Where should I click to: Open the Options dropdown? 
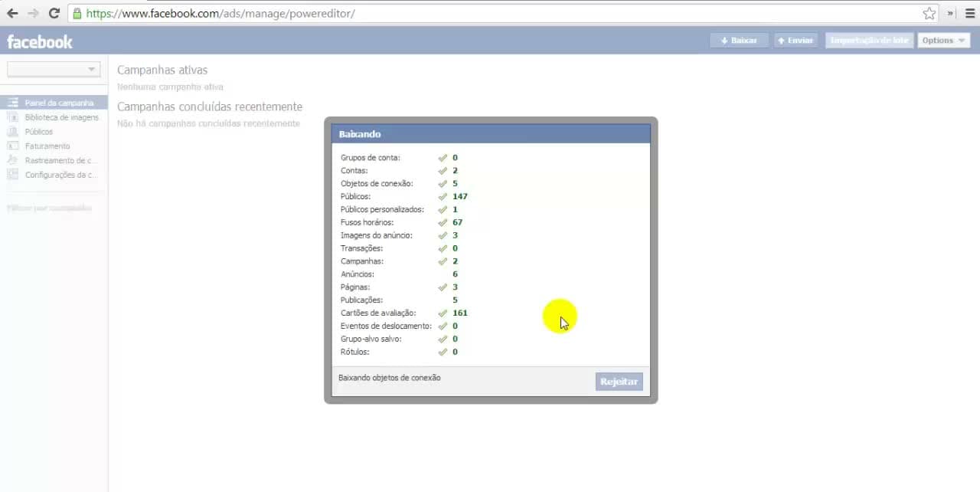tap(943, 41)
